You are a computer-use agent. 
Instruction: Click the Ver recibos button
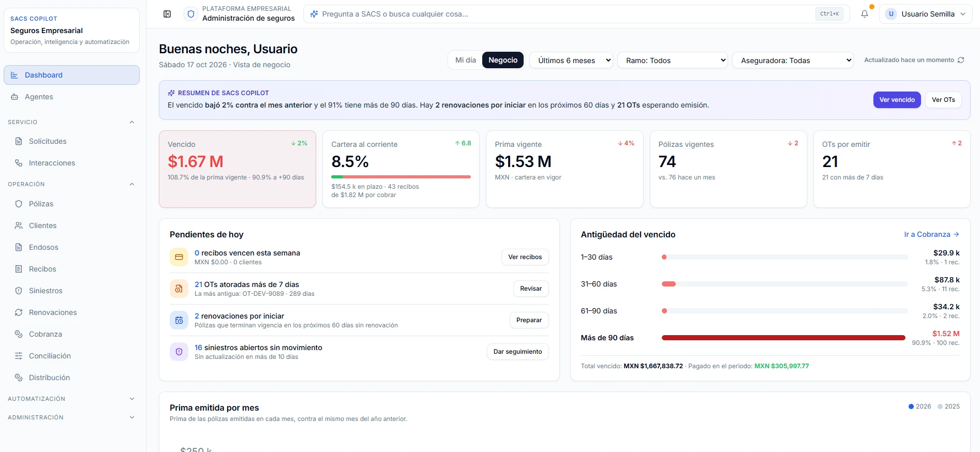pos(525,257)
